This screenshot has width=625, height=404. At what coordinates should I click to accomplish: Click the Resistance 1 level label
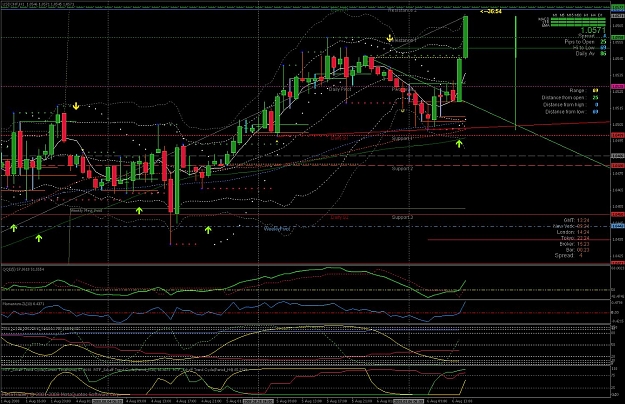point(403,40)
